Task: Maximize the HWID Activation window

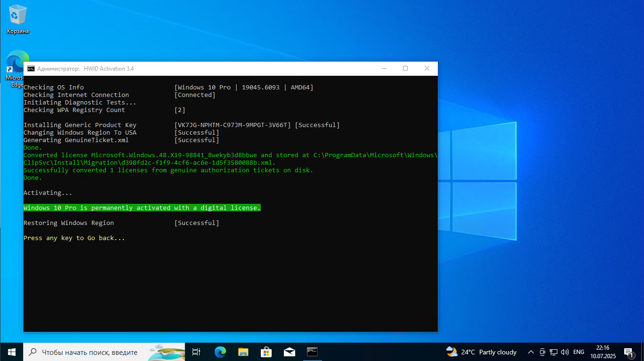Action: click(405, 69)
